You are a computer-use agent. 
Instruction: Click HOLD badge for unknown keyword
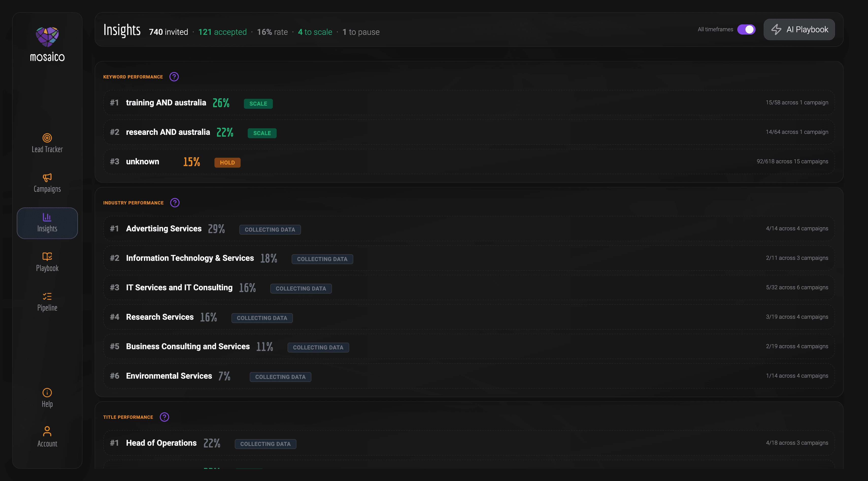(227, 163)
